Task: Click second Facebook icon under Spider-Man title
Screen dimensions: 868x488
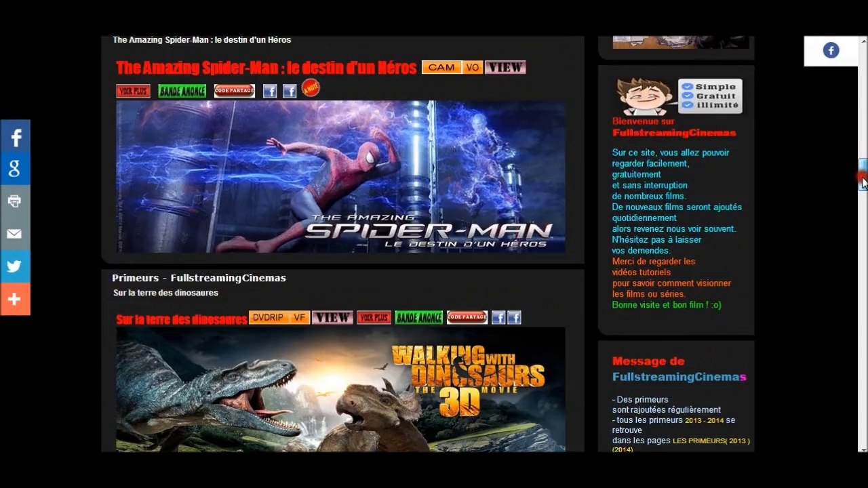Action: [290, 91]
